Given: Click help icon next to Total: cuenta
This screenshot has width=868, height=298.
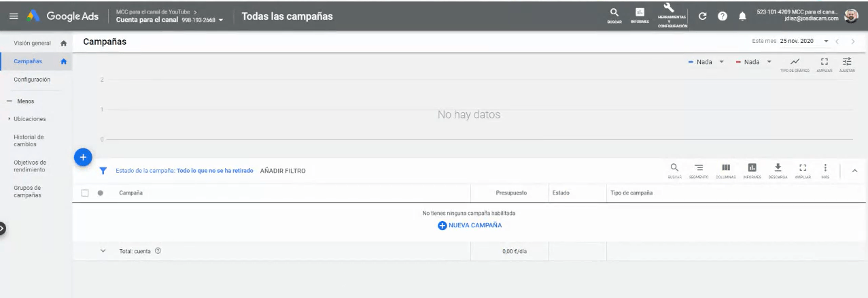Looking at the screenshot, I should [158, 251].
